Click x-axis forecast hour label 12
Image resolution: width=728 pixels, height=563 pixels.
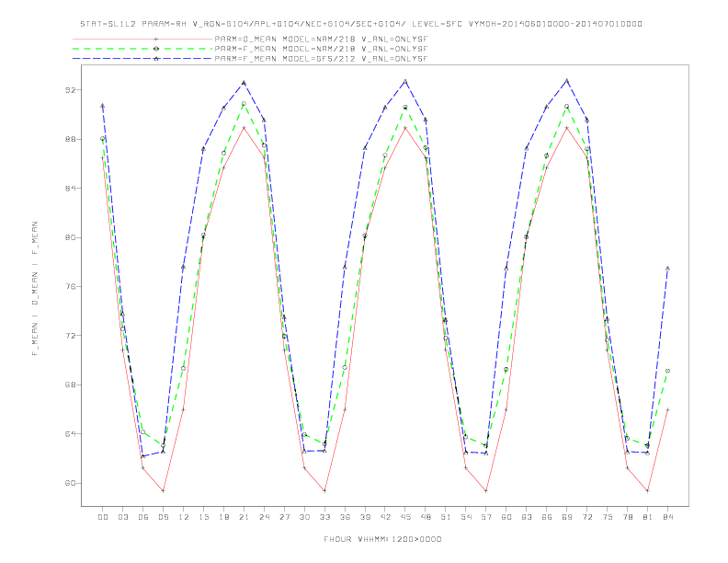pos(184,517)
